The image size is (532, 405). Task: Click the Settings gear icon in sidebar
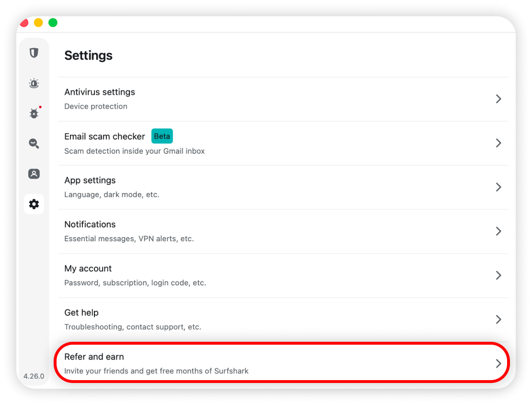coord(34,204)
